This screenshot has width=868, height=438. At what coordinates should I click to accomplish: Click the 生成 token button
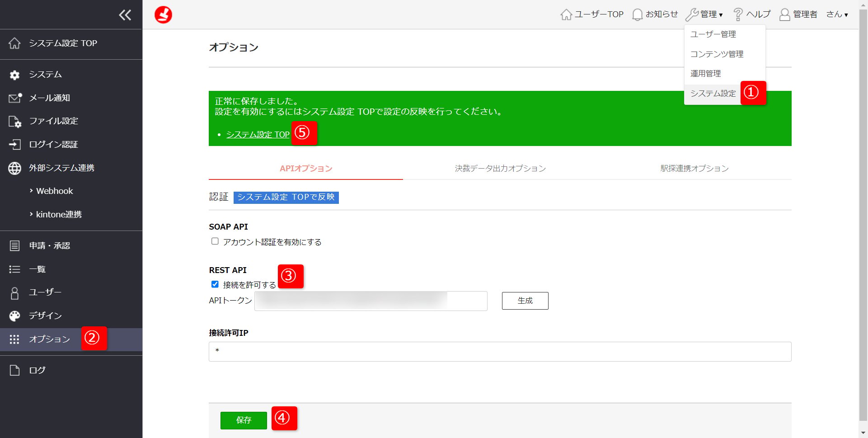(525, 301)
